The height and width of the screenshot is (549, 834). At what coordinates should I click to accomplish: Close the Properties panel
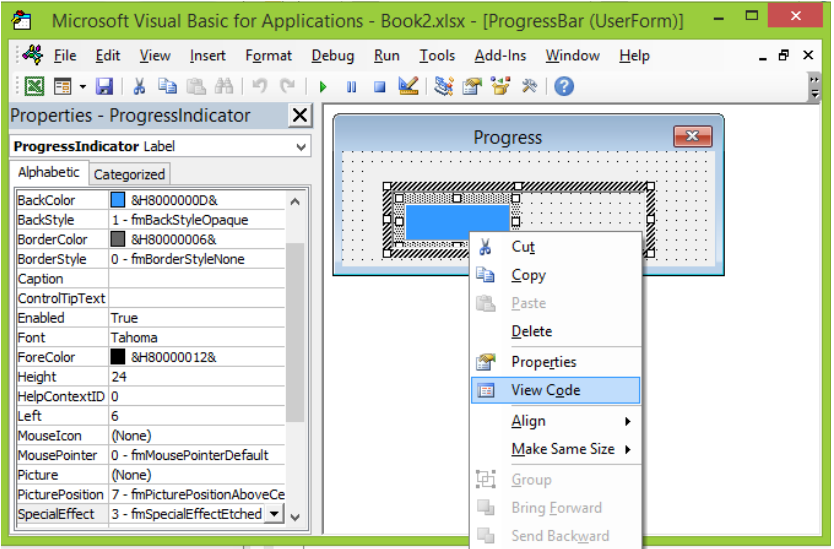299,115
